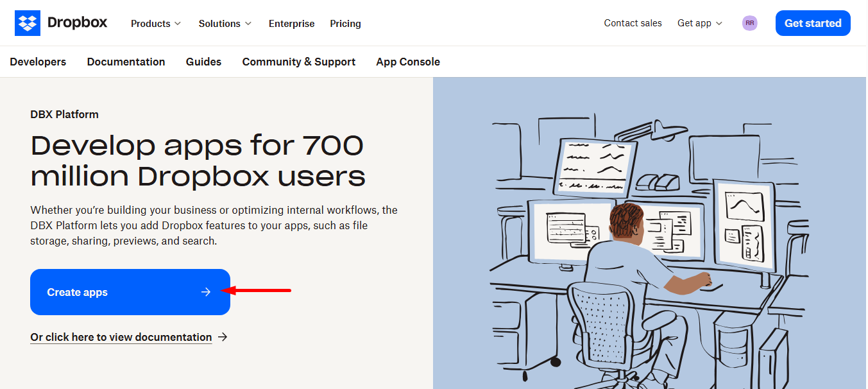Viewport: 868px width, 389px height.
Task: Select the Developers tab
Action: [38, 62]
